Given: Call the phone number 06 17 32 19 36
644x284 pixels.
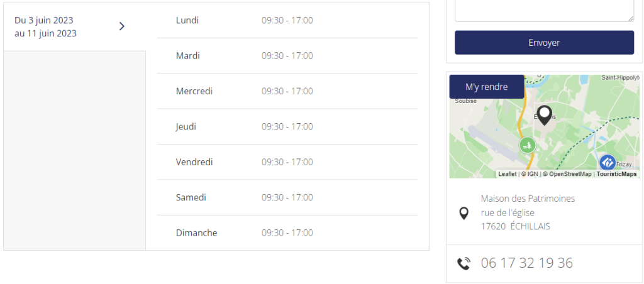Looking at the screenshot, I should [527, 263].
